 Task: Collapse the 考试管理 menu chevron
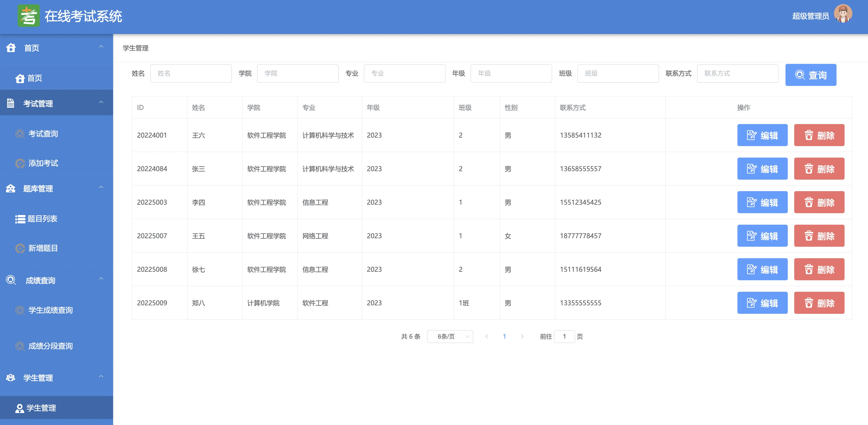click(101, 102)
